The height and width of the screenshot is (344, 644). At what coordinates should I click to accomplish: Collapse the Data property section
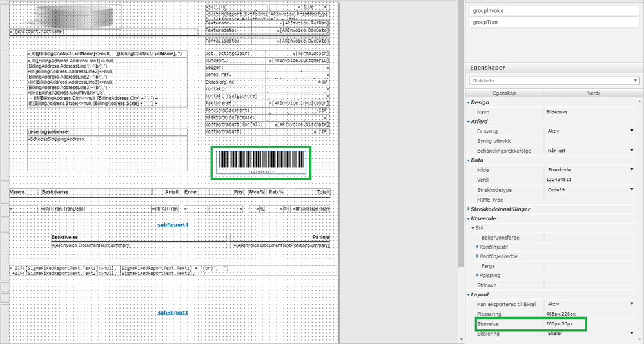tap(468, 160)
